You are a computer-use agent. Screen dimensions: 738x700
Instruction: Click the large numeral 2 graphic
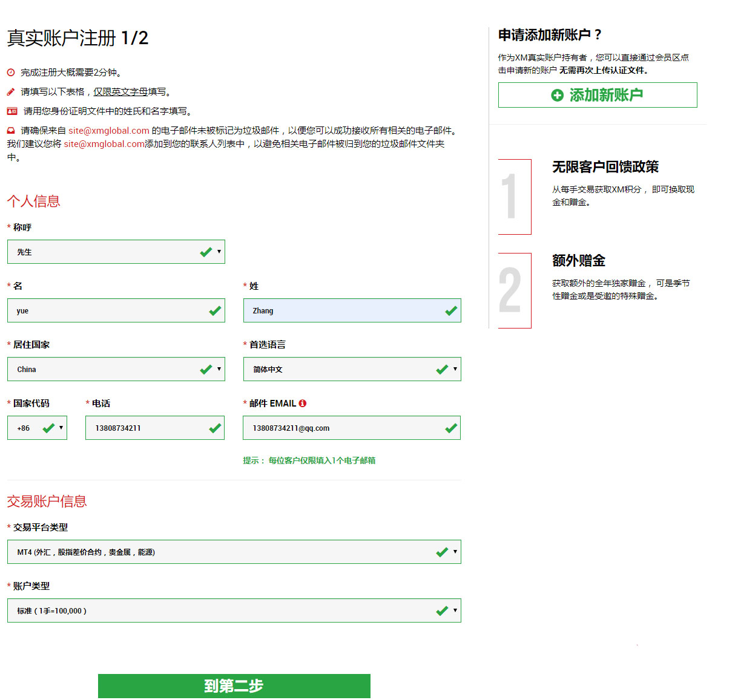click(510, 290)
